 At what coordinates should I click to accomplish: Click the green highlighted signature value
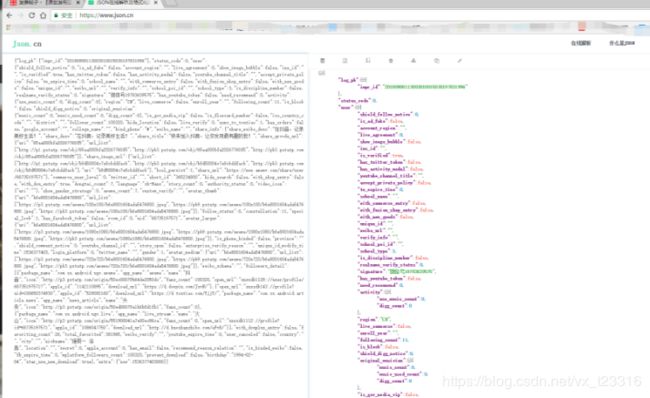pos(411,271)
